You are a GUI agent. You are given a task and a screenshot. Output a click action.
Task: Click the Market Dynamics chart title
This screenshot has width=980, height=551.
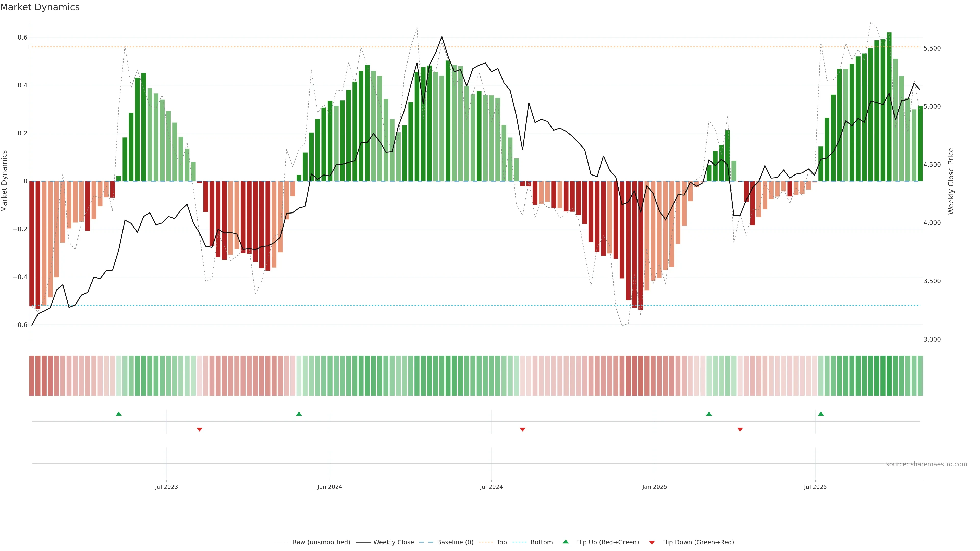pos(40,7)
